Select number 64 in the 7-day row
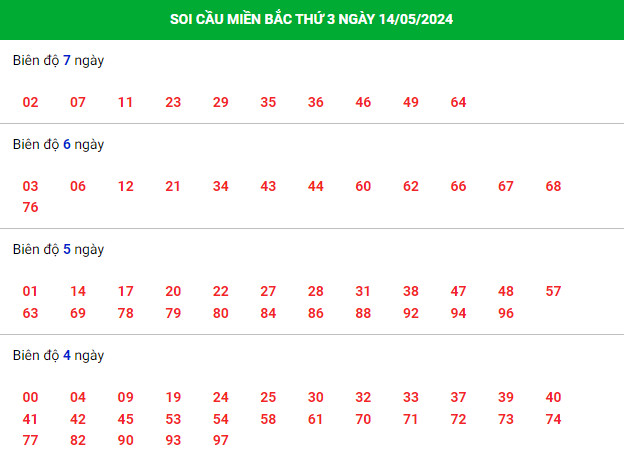 tap(458, 102)
